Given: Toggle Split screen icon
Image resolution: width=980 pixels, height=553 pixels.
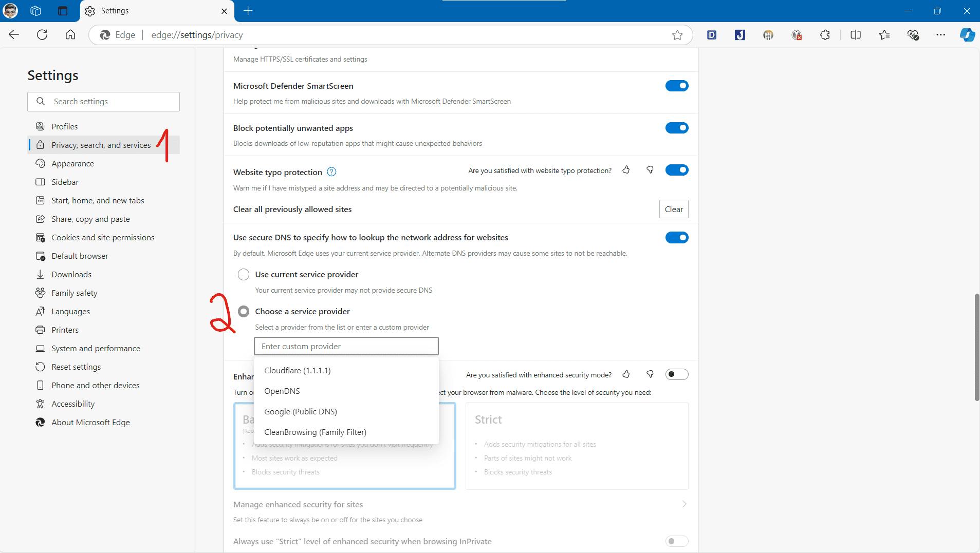Looking at the screenshot, I should tap(856, 35).
